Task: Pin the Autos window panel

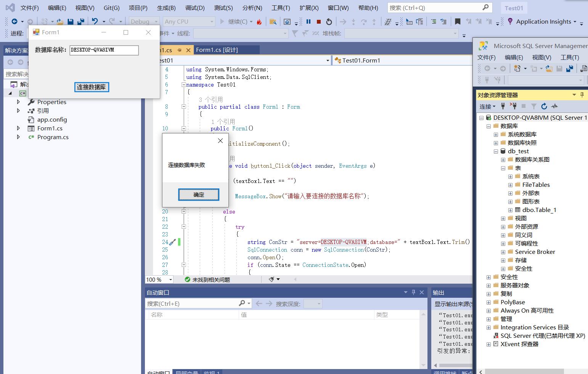Action: [x=413, y=292]
